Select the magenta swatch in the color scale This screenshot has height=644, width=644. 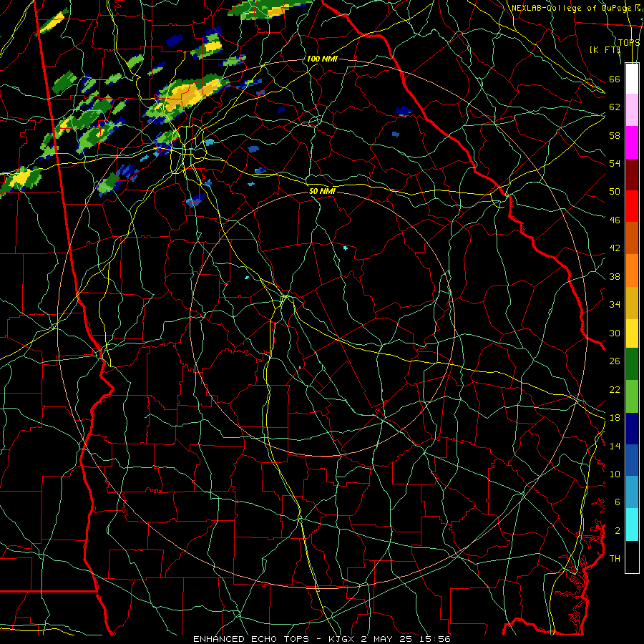pos(632,142)
